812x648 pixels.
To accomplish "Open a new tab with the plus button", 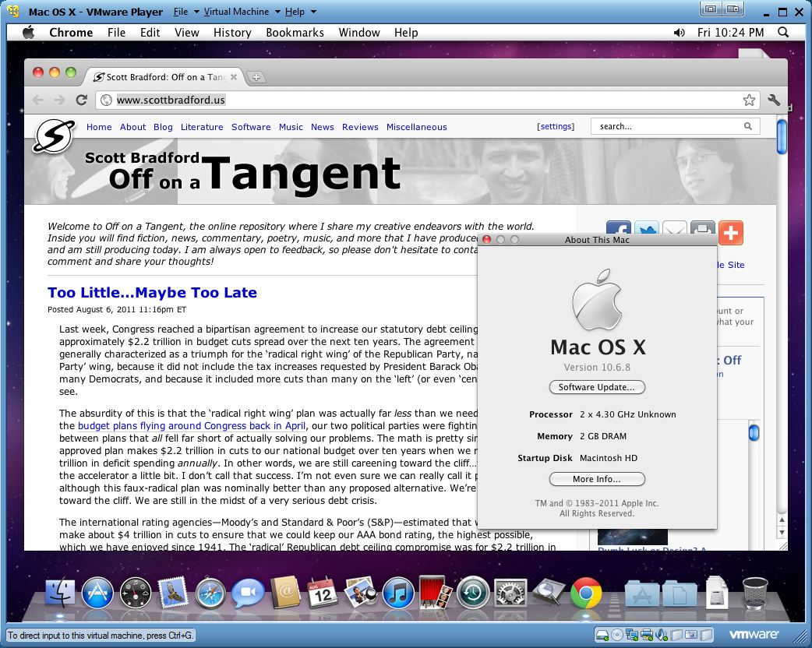I will (256, 77).
